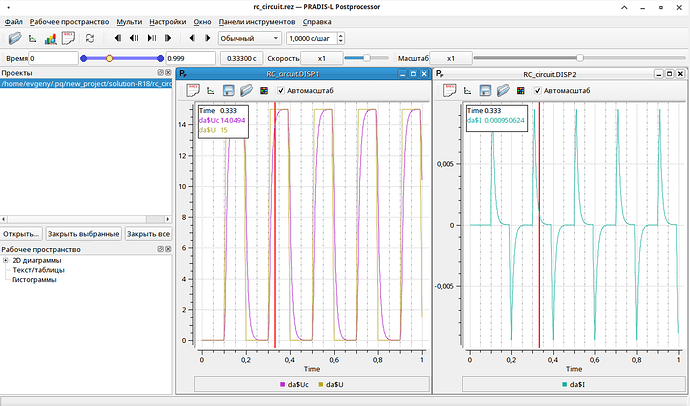Image resolution: width=690 pixels, height=406 pixels.
Task: Toggle Автомасштаб checkbox in DISP2 window
Action: (x=537, y=91)
